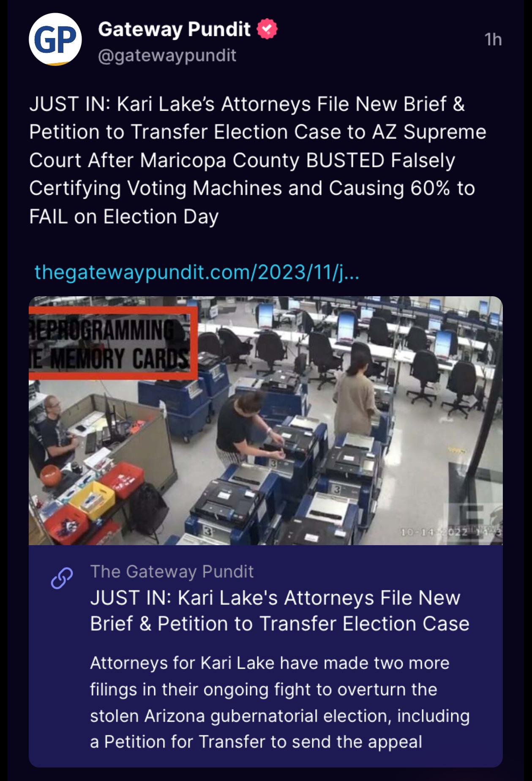
Task: Click the chain link icon in preview card
Action: point(62,578)
